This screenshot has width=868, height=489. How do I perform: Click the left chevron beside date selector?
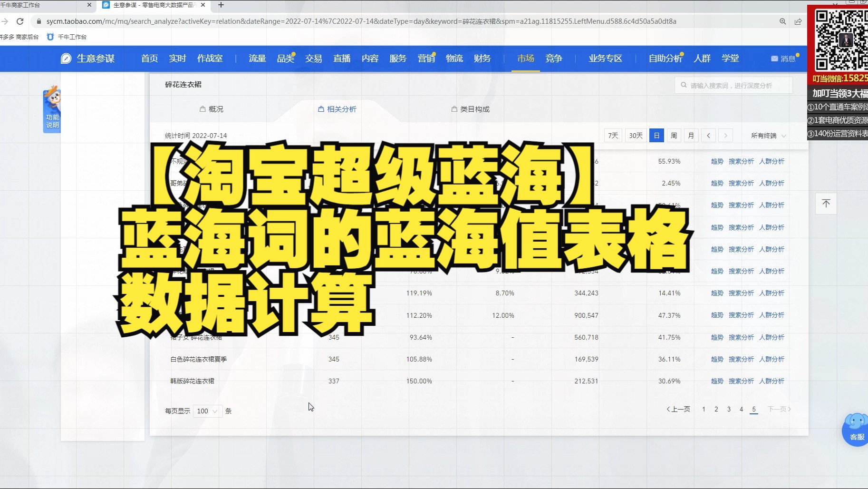[708, 135]
